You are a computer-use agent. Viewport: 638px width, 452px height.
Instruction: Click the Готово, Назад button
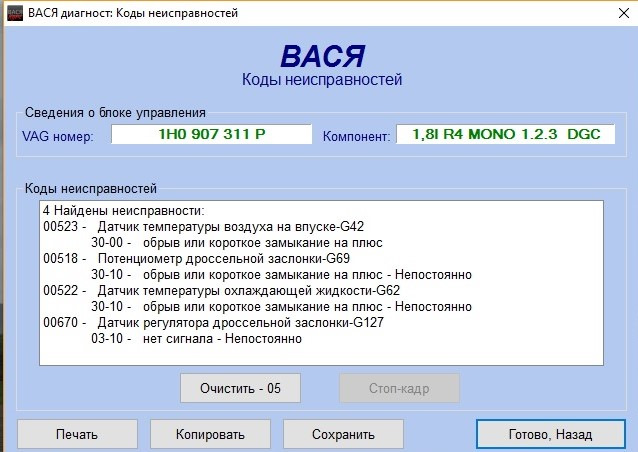551,434
